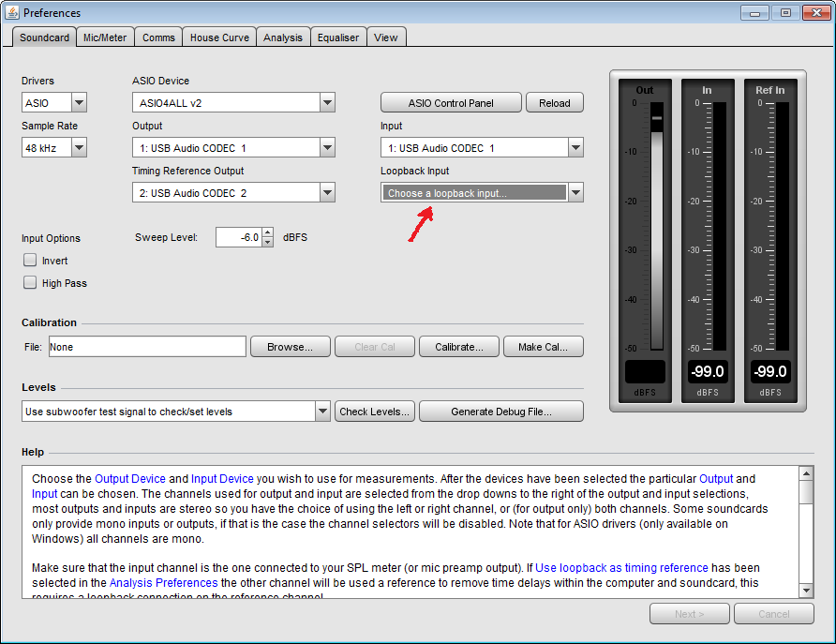
Task: Switch to the Soundcard tab
Action: [x=44, y=37]
